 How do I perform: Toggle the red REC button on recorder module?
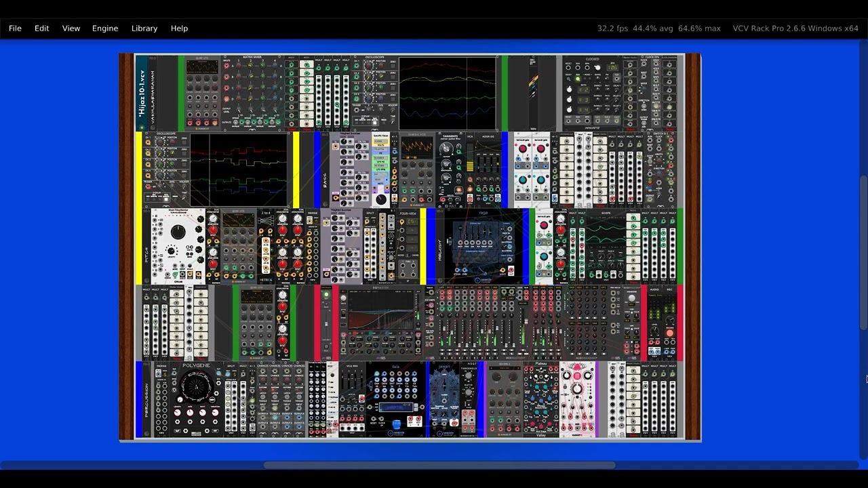pyautogui.click(x=669, y=333)
